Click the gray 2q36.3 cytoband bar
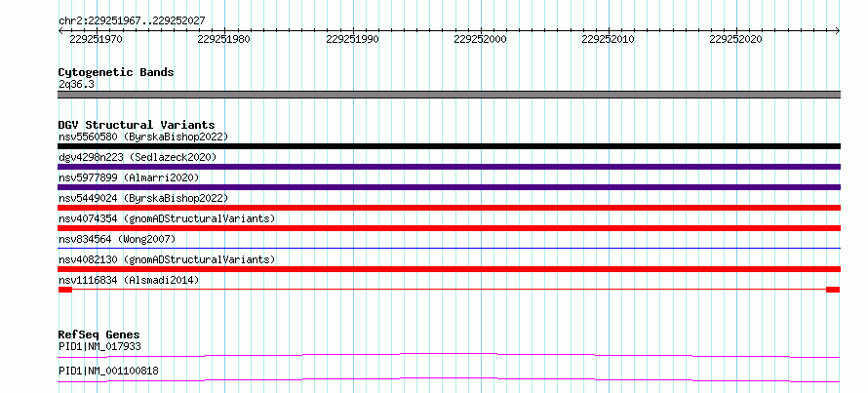 pos(449,95)
